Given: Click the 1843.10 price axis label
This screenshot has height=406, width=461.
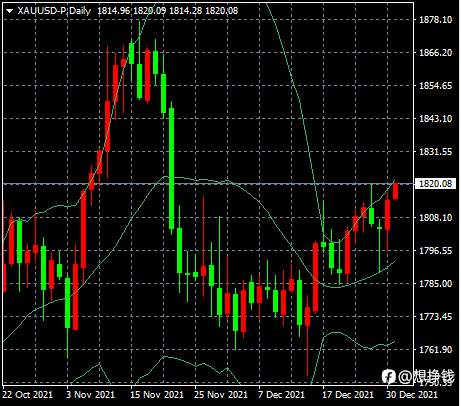Looking at the screenshot, I should pyautogui.click(x=435, y=119).
